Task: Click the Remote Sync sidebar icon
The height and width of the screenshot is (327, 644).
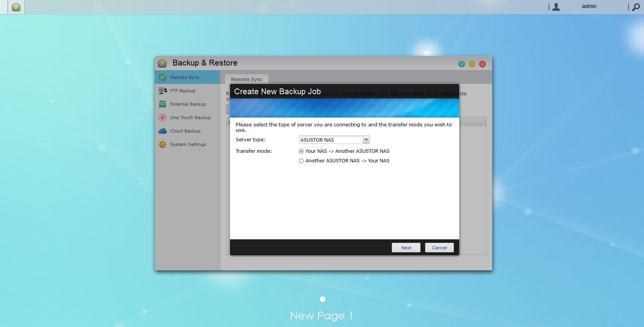Action: (163, 77)
